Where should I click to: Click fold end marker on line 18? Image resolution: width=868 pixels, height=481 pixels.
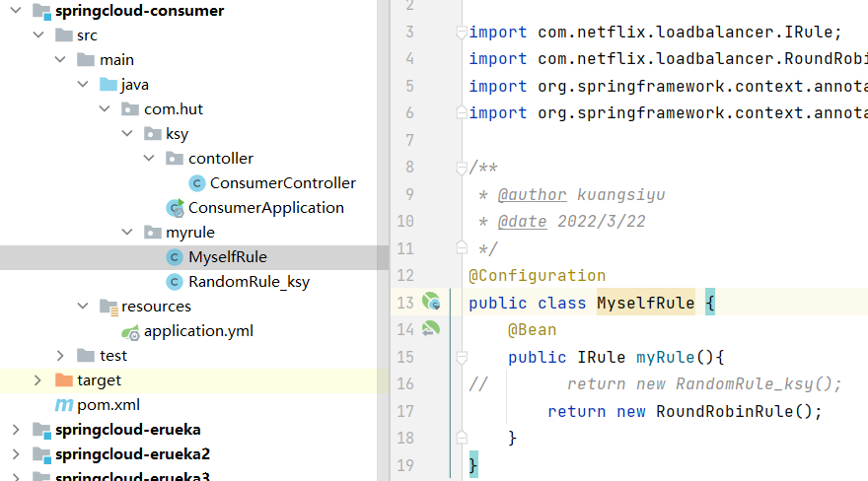click(x=462, y=438)
